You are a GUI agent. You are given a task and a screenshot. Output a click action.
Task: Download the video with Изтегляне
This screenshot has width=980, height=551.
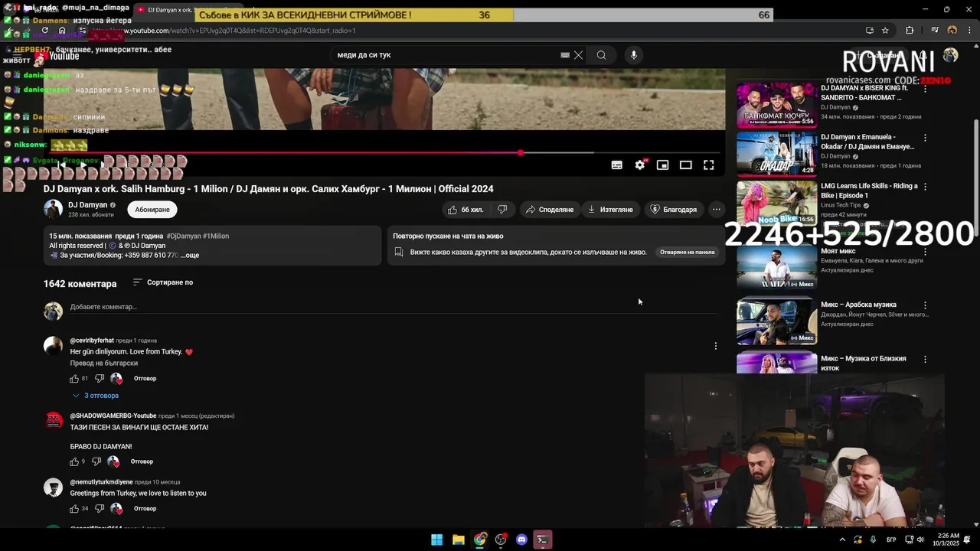(610, 210)
